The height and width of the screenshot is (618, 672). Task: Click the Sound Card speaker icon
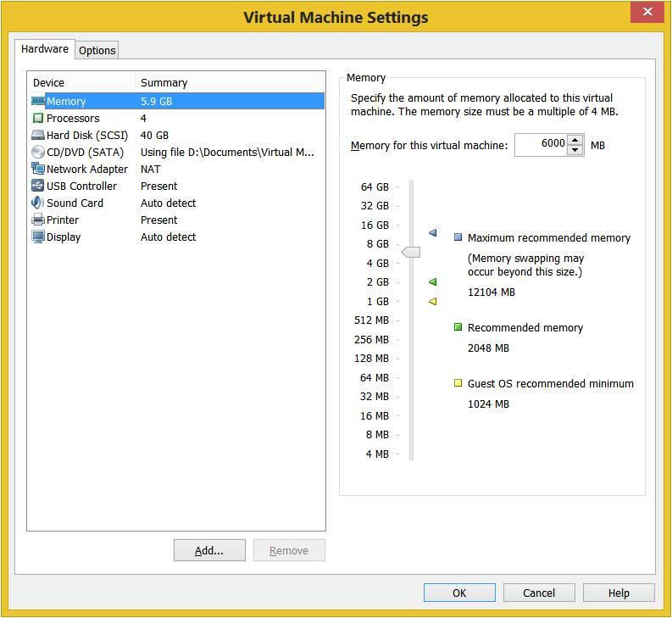tap(38, 203)
